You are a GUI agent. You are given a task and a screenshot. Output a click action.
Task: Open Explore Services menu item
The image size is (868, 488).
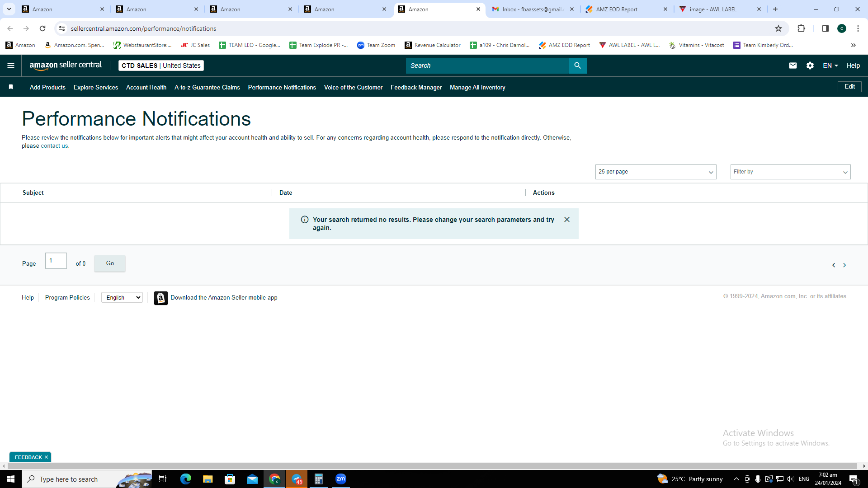coord(96,87)
